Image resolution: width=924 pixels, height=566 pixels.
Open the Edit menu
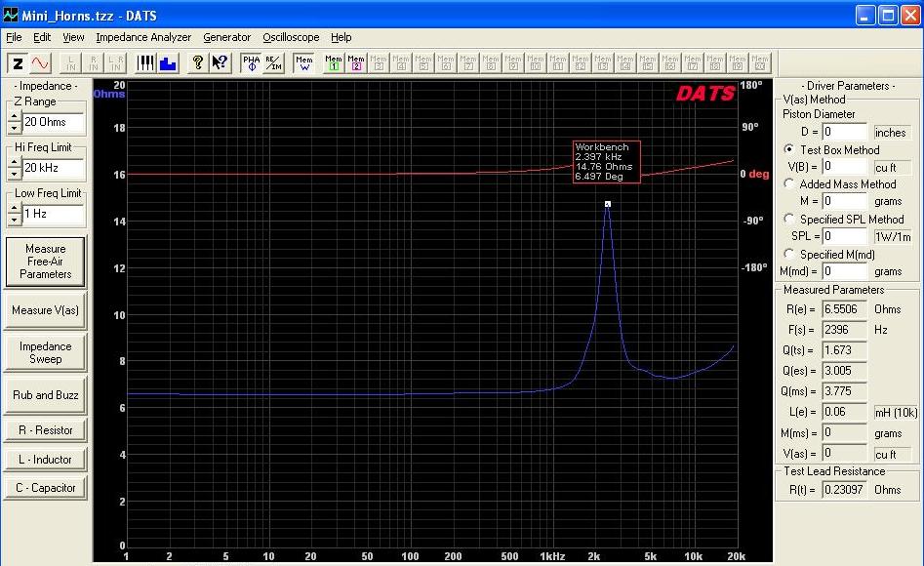pyautogui.click(x=42, y=37)
